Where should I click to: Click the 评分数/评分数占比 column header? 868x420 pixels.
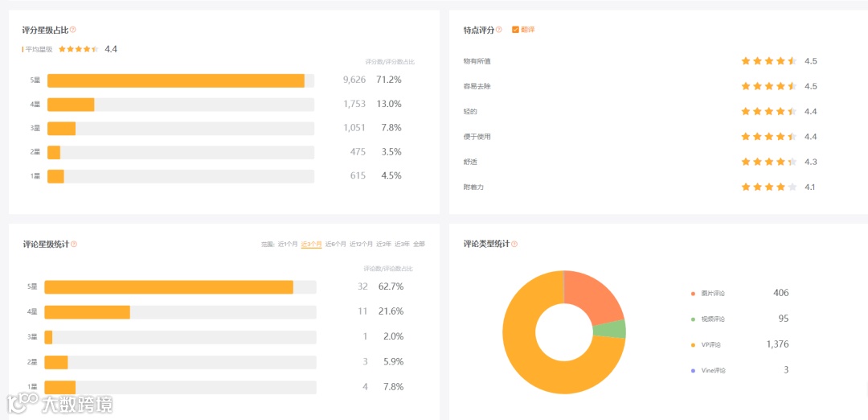coord(390,62)
